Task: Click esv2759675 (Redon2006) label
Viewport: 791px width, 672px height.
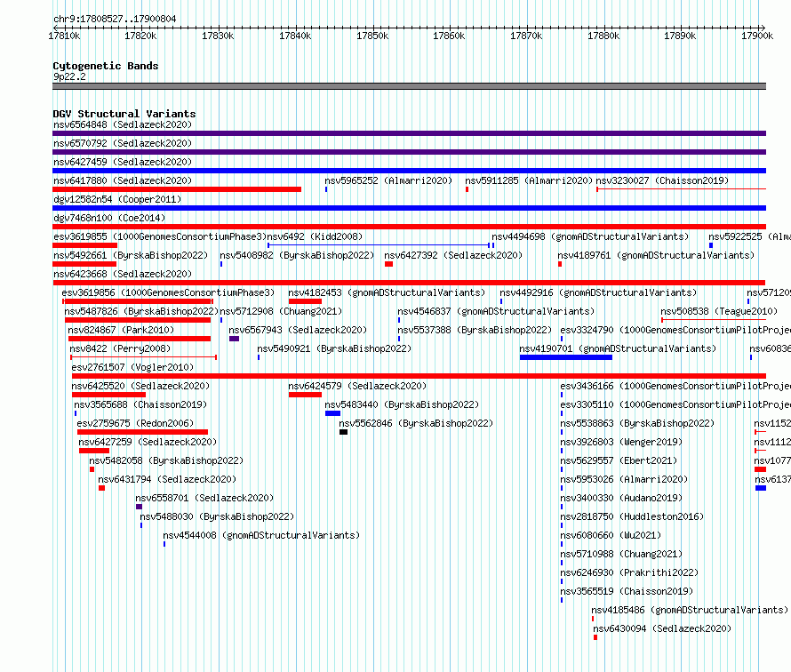Action: click(135, 423)
